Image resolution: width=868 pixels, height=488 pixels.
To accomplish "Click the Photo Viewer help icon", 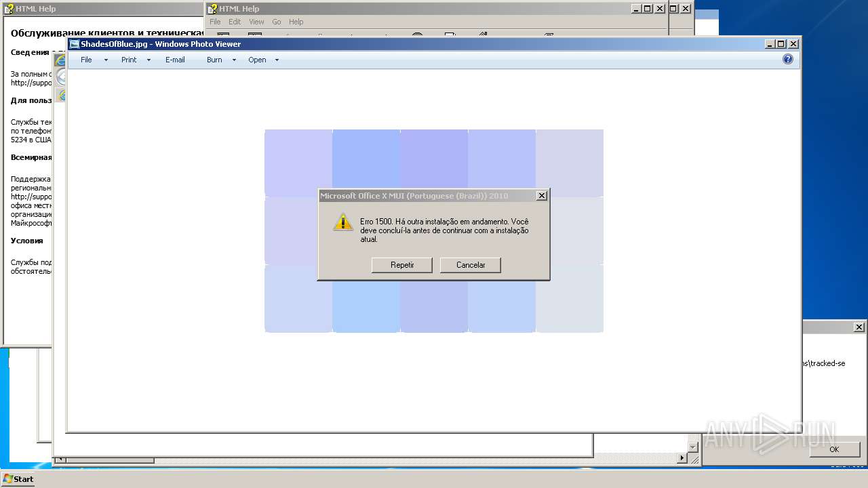I will coord(788,59).
